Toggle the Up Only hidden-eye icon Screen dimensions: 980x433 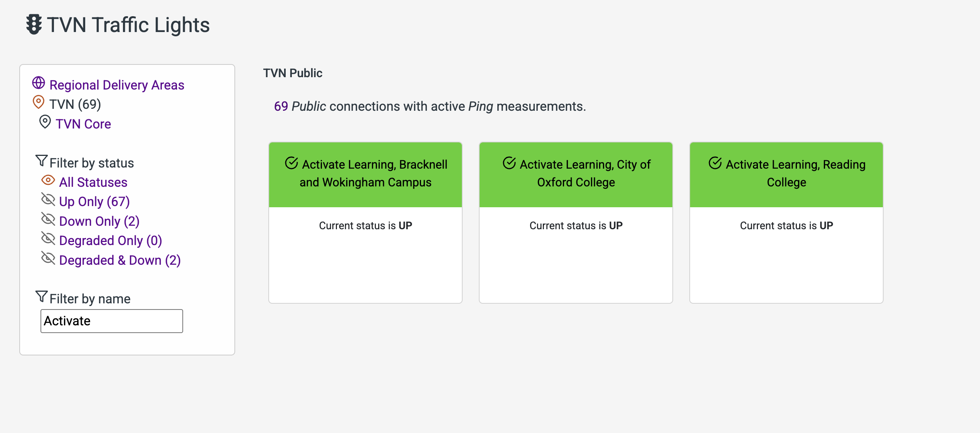[48, 200]
